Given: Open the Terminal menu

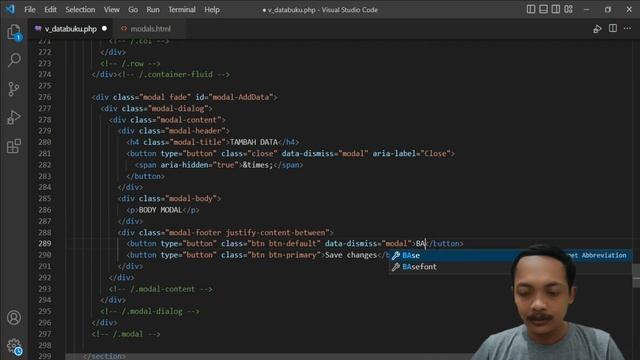Looking at the screenshot, I should pyautogui.click(x=182, y=9).
